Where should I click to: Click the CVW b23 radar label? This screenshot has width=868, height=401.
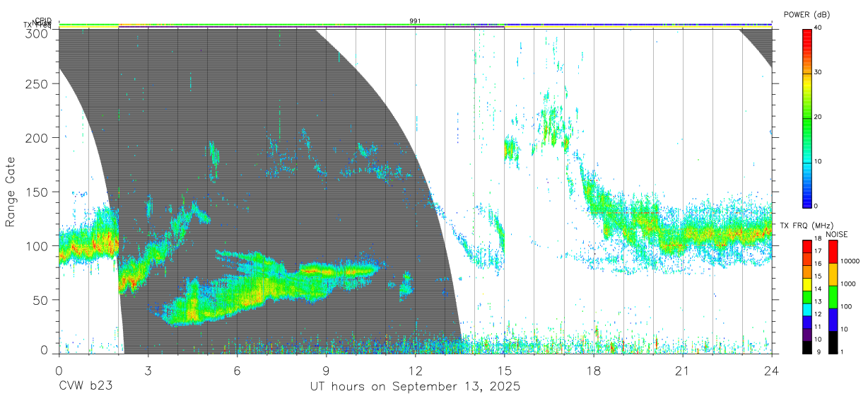pyautogui.click(x=86, y=387)
